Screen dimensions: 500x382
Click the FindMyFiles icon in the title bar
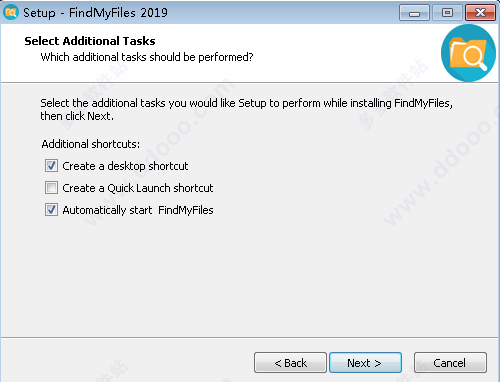tap(11, 12)
